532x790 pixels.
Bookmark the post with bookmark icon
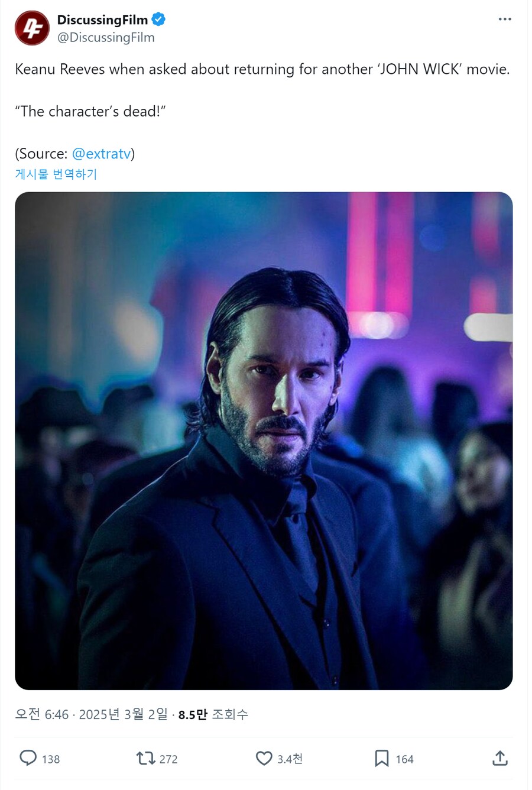coord(382,758)
